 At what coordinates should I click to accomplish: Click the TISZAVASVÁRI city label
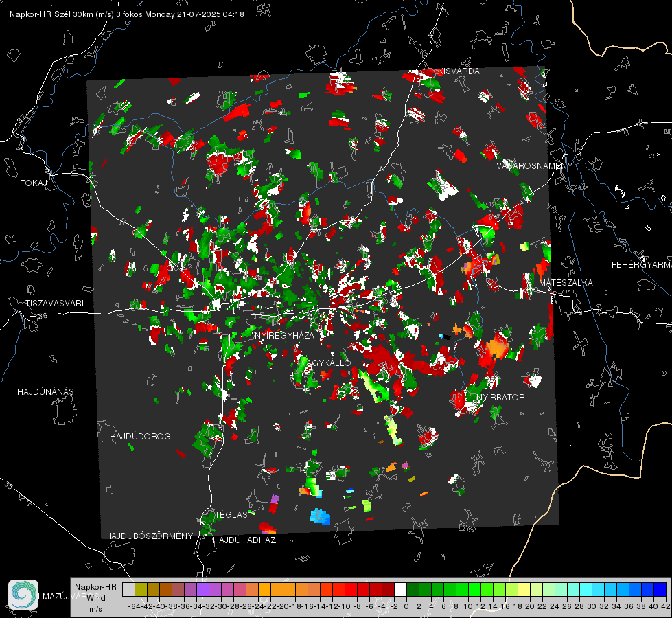(54, 304)
